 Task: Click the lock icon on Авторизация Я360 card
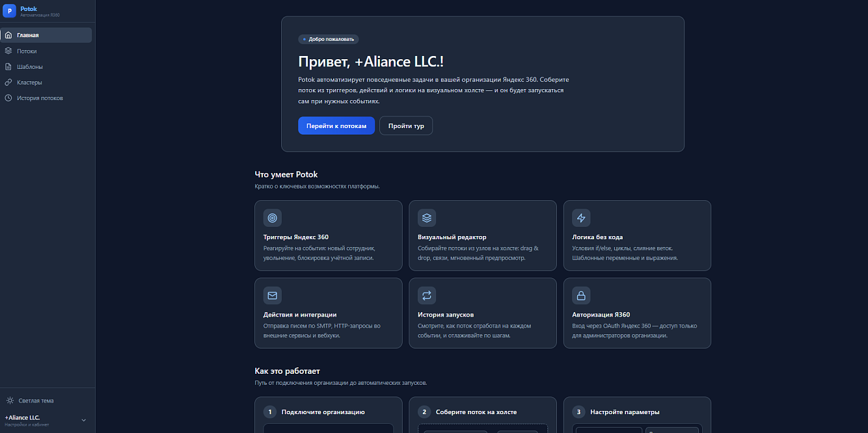pos(581,295)
